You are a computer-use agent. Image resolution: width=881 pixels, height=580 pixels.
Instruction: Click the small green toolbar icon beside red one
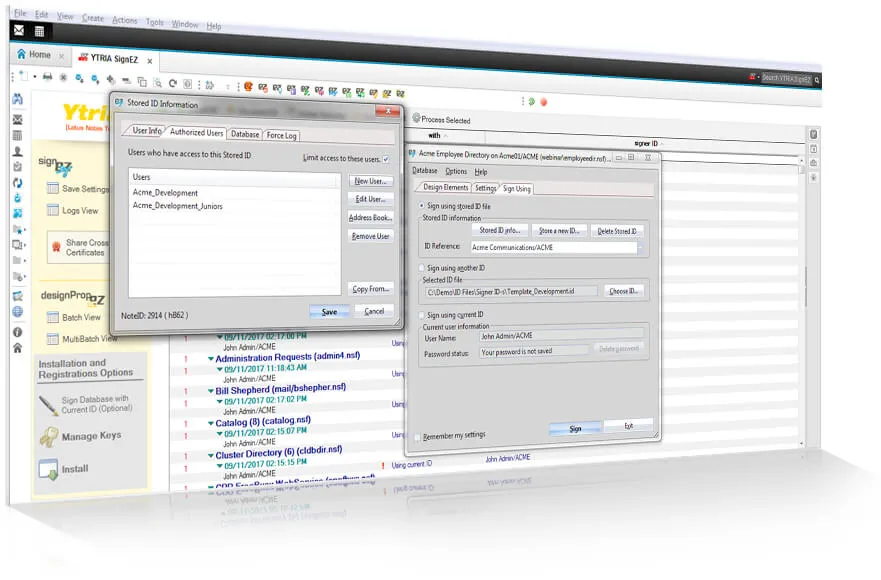[x=532, y=102]
